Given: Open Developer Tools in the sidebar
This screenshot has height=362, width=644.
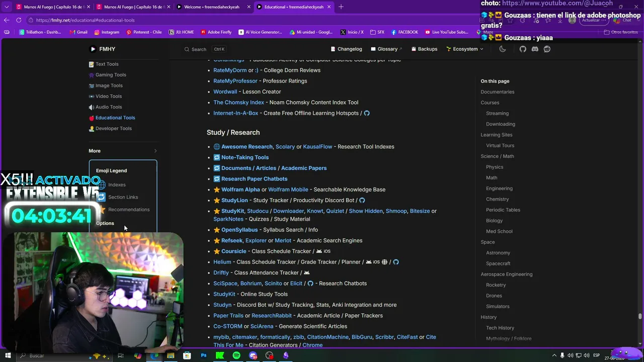Looking at the screenshot, I should 110,128.
